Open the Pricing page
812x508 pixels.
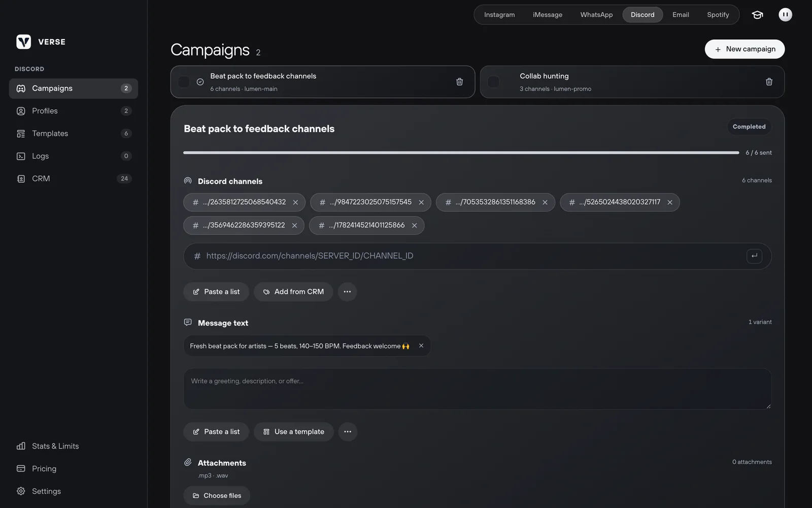pos(74,469)
